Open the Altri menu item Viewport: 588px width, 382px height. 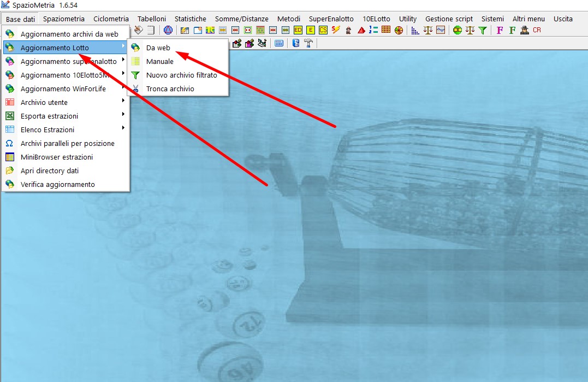[x=528, y=19]
